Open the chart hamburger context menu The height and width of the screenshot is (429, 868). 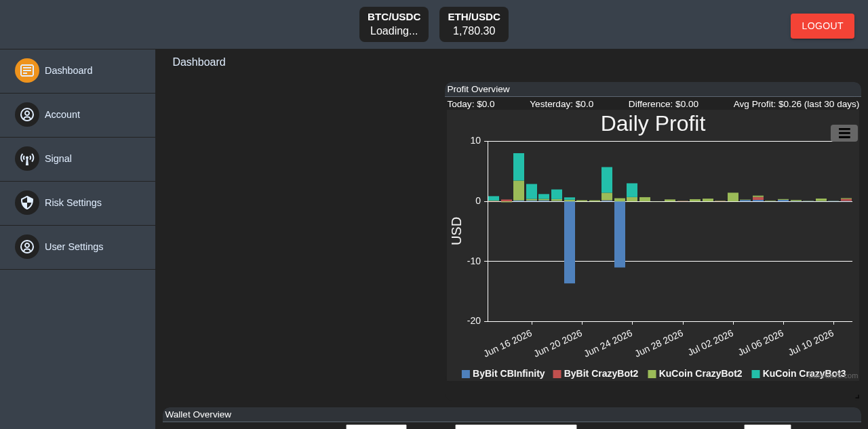click(x=844, y=133)
